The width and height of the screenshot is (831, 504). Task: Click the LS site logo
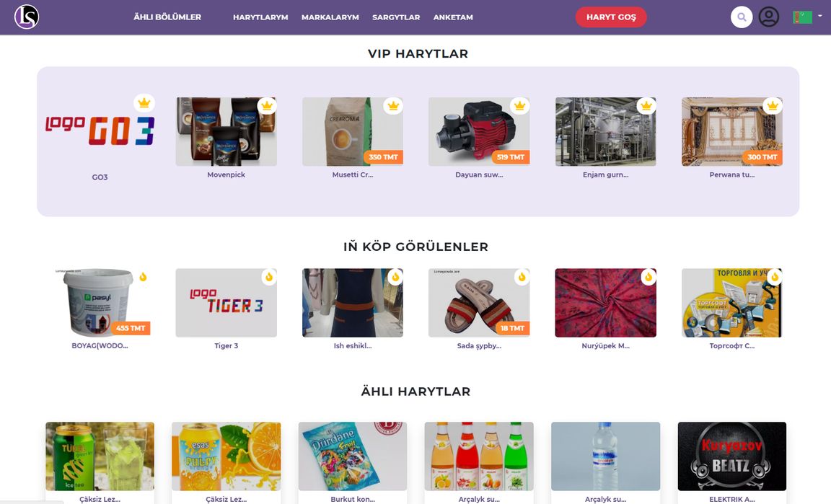[27, 17]
